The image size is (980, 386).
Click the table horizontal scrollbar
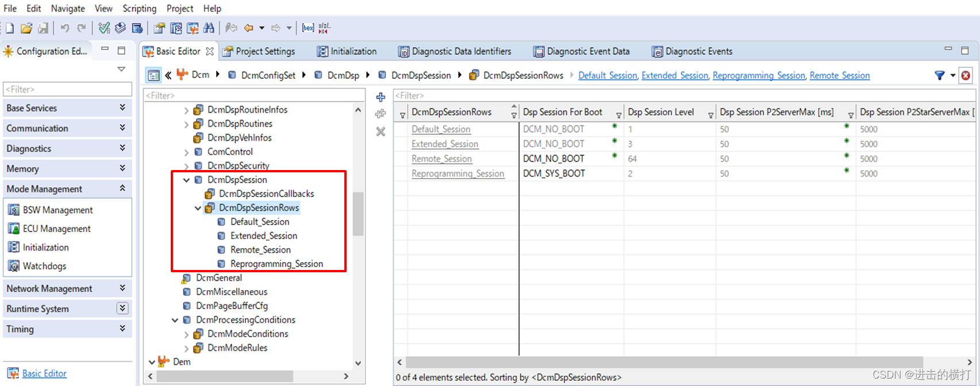click(x=664, y=362)
